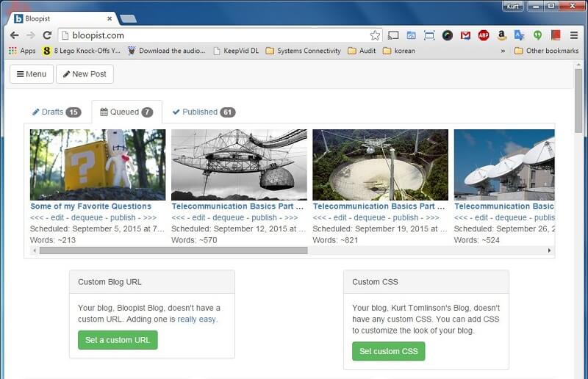Dequeue the September 12 Telecommunication post

click(229, 217)
